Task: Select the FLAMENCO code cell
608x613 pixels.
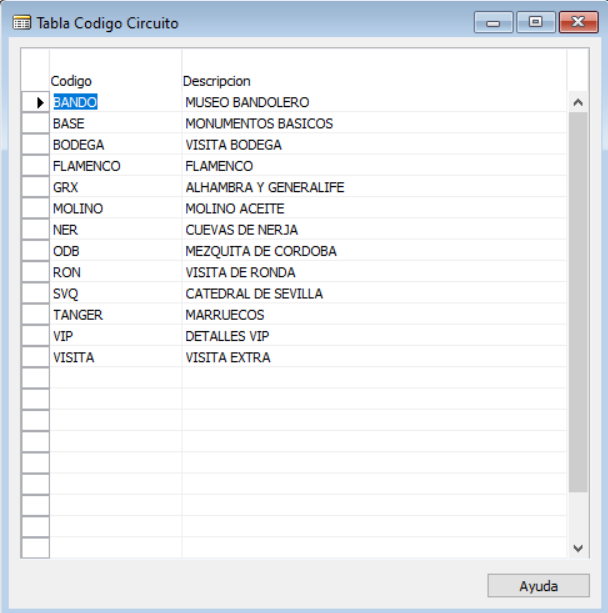Action: pyautogui.click(x=116, y=166)
